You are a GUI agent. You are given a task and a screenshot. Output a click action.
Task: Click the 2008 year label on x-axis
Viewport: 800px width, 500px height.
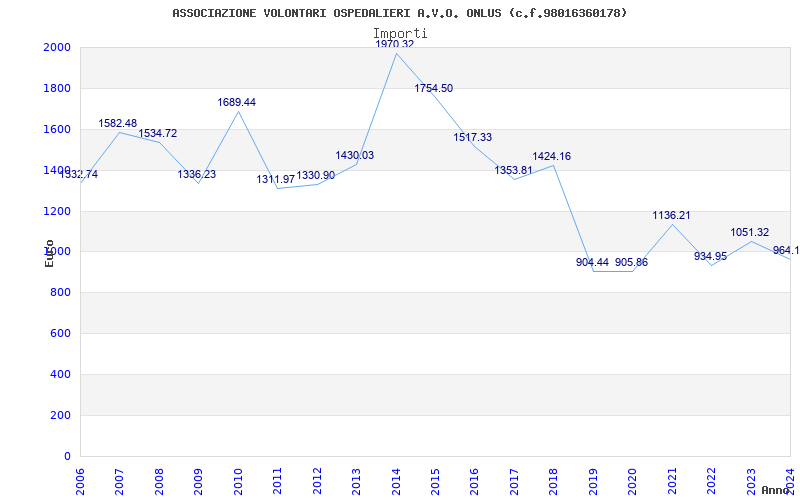tap(159, 482)
